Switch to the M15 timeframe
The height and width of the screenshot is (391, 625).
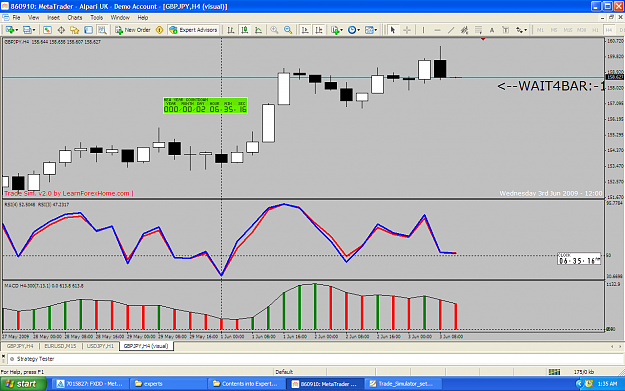pos(568,30)
